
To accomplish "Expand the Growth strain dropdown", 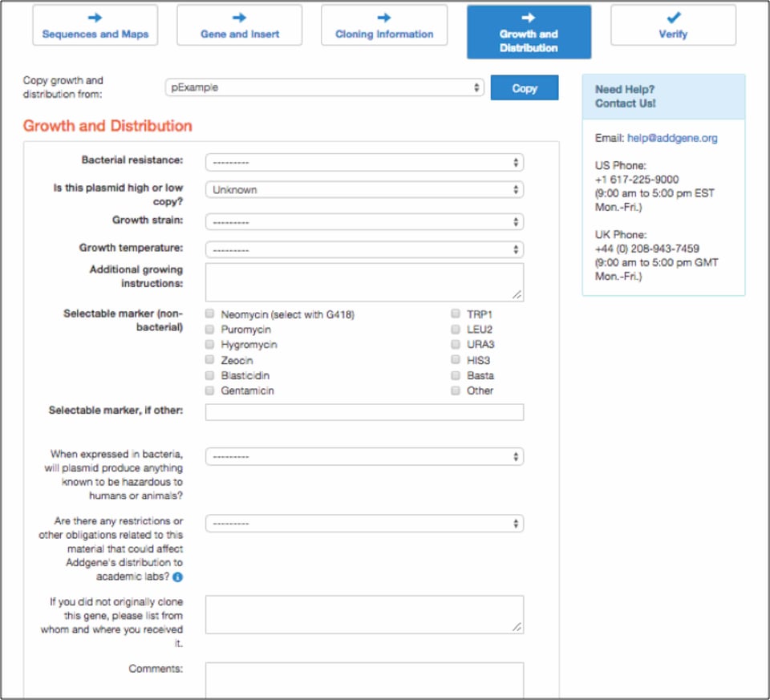I will [363, 221].
